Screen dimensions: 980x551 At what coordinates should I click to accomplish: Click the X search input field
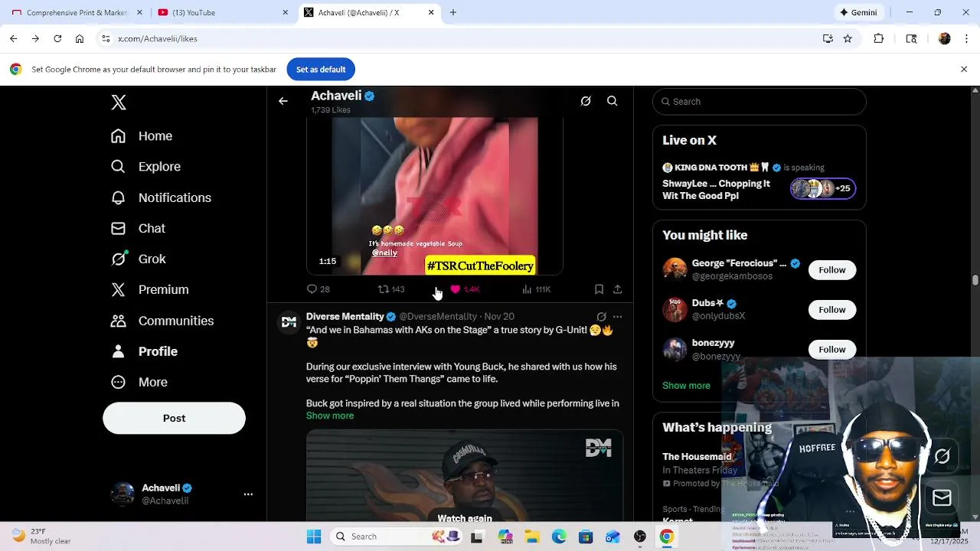(x=759, y=102)
